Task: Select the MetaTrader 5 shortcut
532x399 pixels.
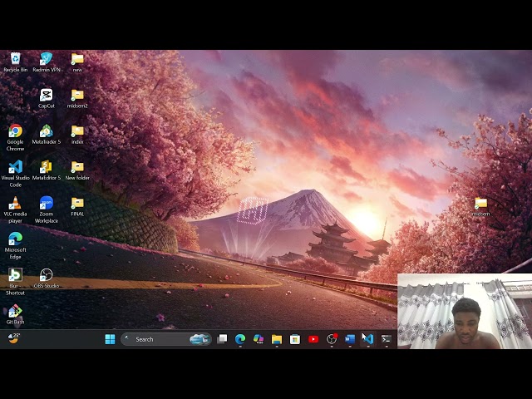Action: click(47, 135)
